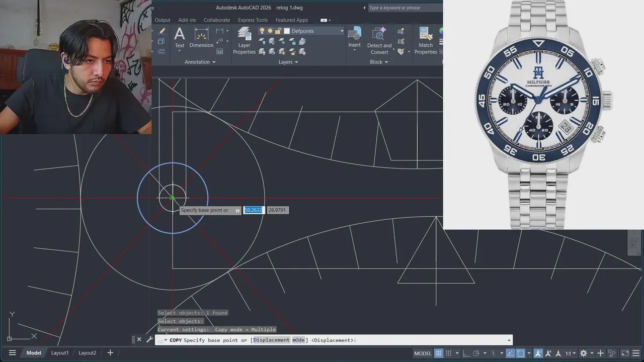Toggle the drawing grid display

pos(439,353)
